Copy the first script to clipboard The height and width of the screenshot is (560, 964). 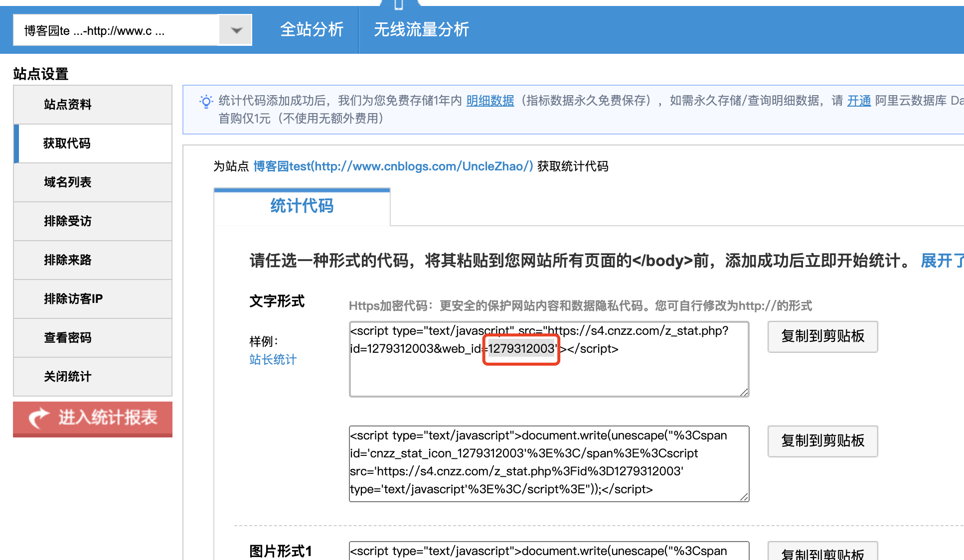(x=823, y=337)
